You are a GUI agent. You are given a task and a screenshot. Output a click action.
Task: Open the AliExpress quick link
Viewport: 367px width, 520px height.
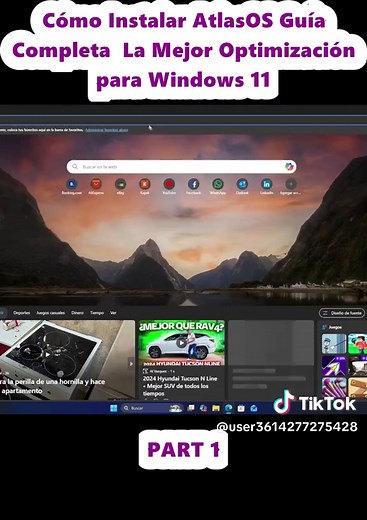96,184
